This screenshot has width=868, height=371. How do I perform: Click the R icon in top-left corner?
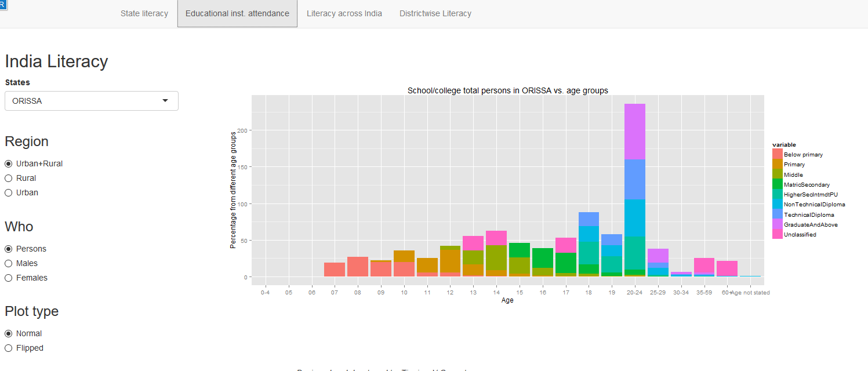pos(2,3)
